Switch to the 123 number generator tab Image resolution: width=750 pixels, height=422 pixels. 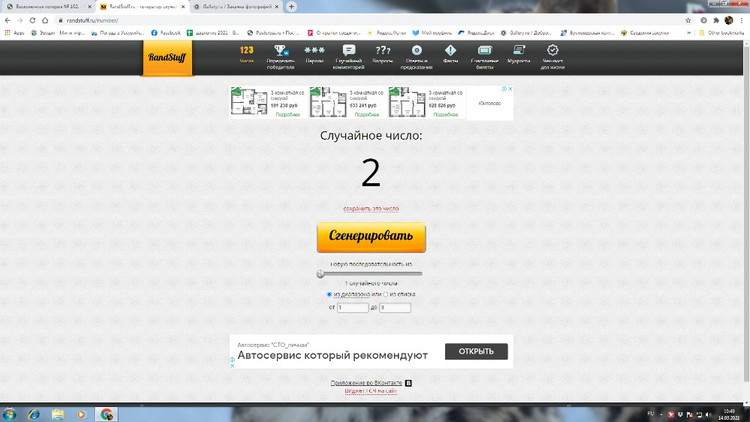click(x=246, y=54)
